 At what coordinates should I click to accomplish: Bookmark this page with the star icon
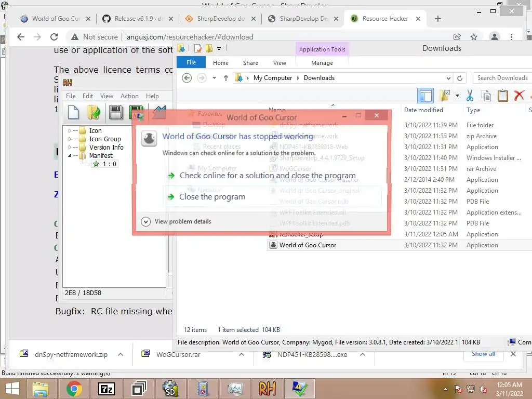pyautogui.click(x=474, y=37)
